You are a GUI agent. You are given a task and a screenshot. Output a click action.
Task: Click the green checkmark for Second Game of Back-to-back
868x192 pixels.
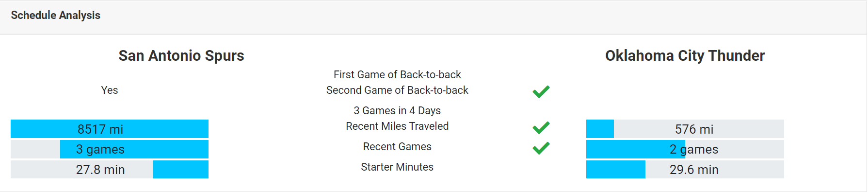(541, 91)
